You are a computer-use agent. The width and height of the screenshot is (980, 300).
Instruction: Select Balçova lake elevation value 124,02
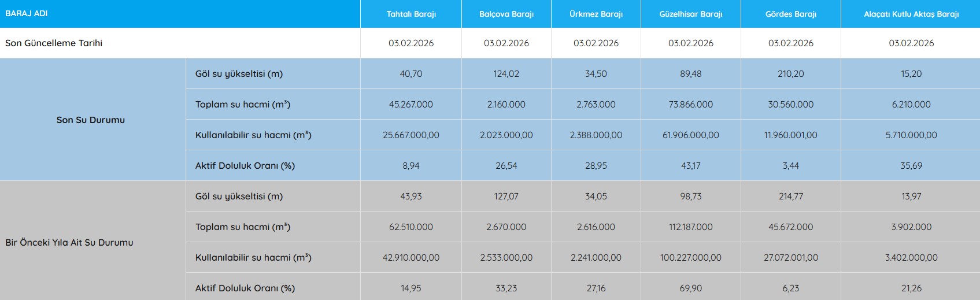[x=506, y=74]
